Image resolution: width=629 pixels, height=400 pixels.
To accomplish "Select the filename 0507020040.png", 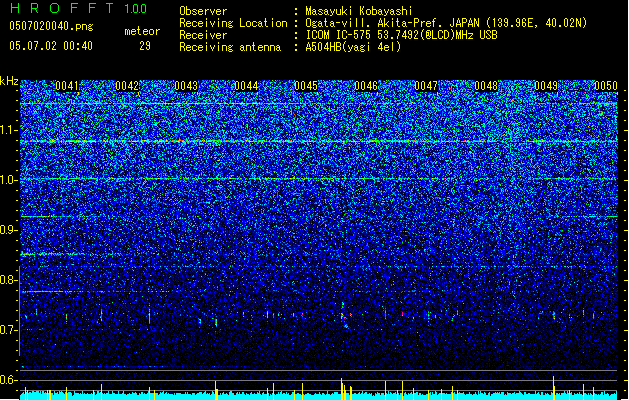I will [51, 26].
